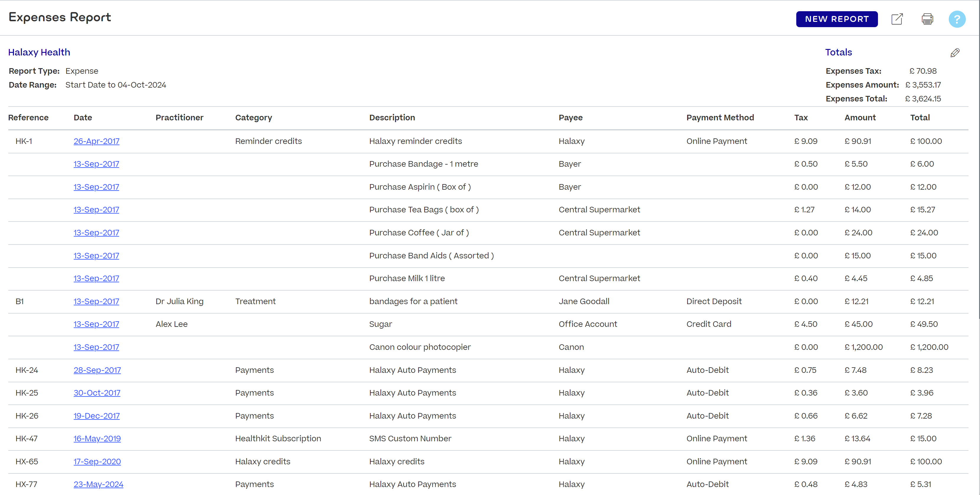Open the help question mark icon
This screenshot has width=980, height=495.
[x=957, y=19]
